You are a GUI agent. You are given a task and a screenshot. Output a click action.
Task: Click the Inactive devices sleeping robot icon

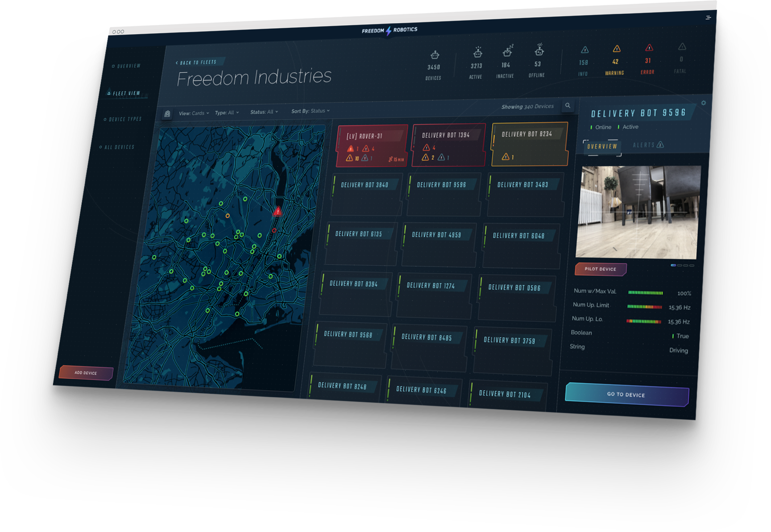tap(507, 52)
